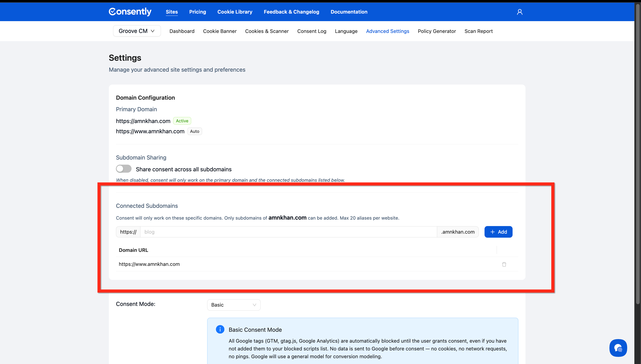Open Feedback & Changelog link
The height and width of the screenshot is (364, 641).
[291, 12]
